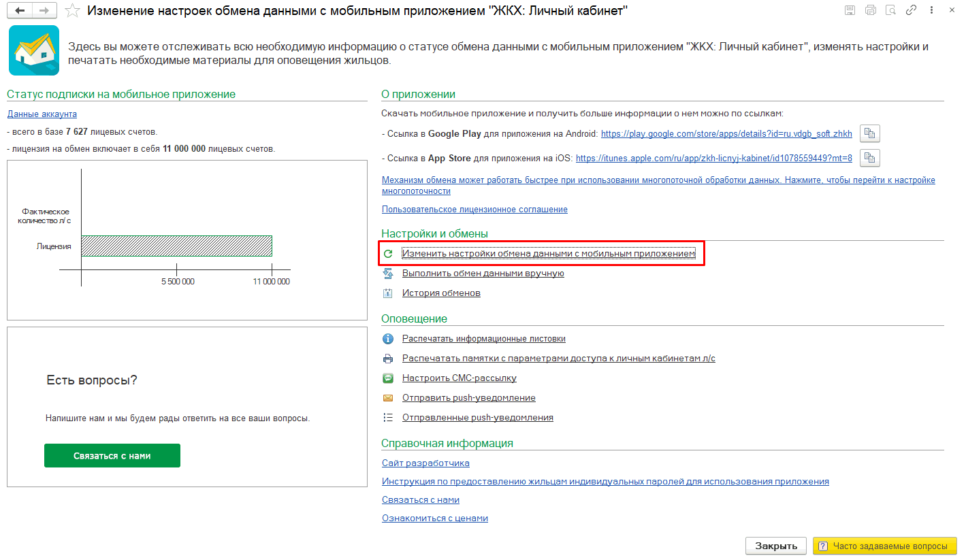
Task: Open 'Часто задаваемые вопросы' yellow button
Action: point(885,546)
